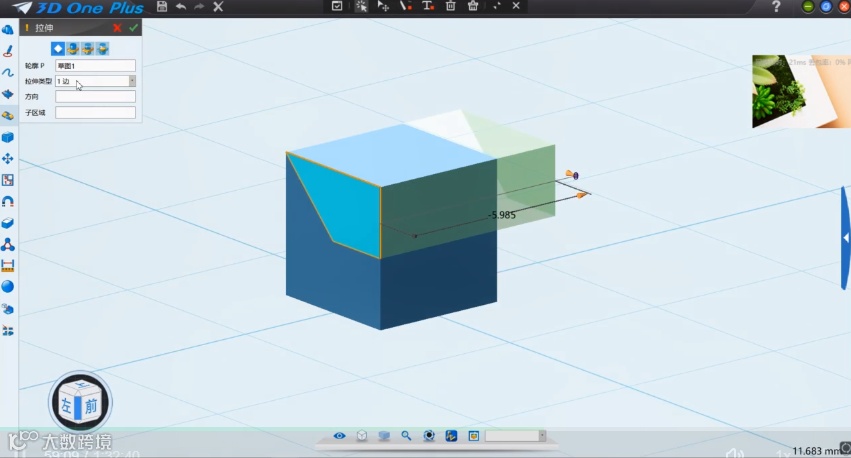Click the basket icon in top toolbar
851x458 pixels.
coord(473,6)
